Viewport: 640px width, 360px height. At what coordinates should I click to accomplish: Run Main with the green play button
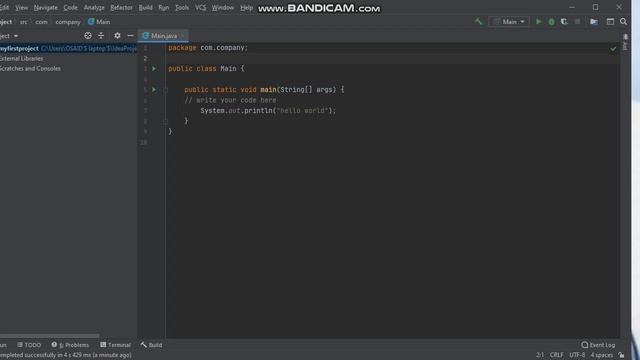pyautogui.click(x=538, y=22)
